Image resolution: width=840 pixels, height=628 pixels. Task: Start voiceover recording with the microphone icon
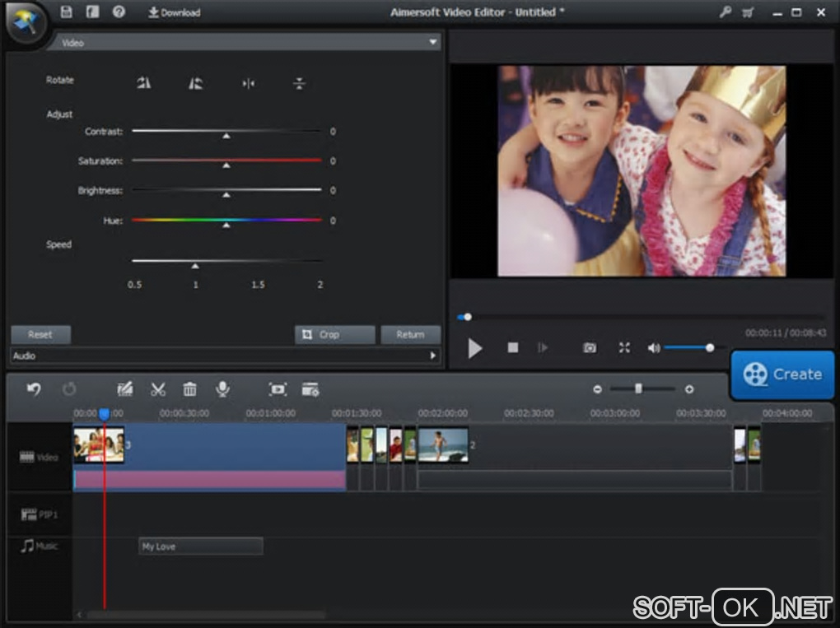point(222,389)
